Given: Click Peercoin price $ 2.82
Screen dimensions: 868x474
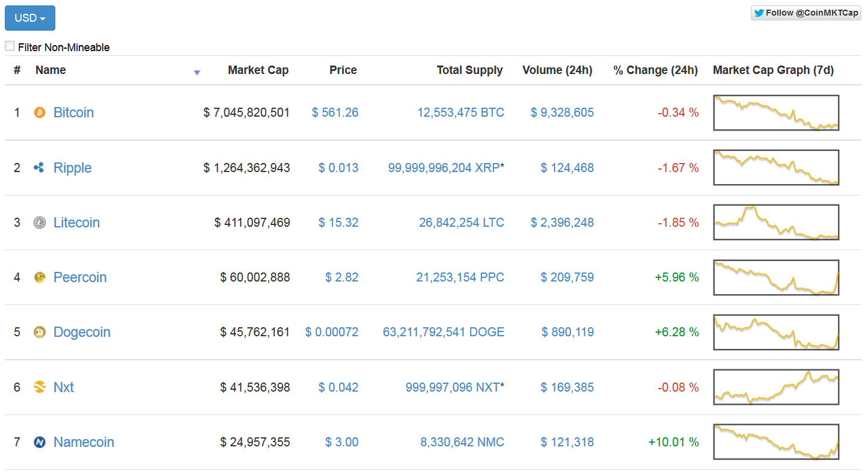Looking at the screenshot, I should pyautogui.click(x=341, y=277).
